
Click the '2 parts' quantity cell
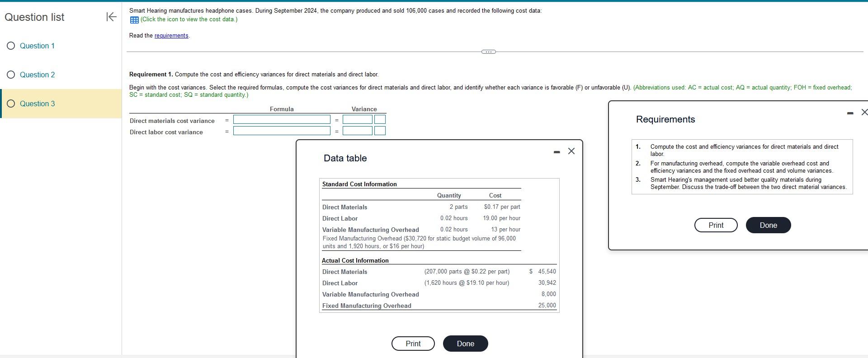458,207
